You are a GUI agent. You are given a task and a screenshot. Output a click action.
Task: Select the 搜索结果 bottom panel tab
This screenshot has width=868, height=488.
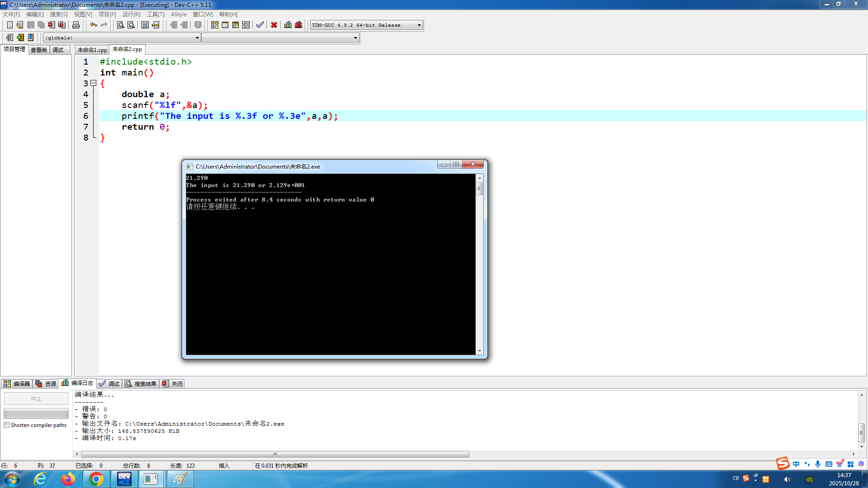[141, 384]
